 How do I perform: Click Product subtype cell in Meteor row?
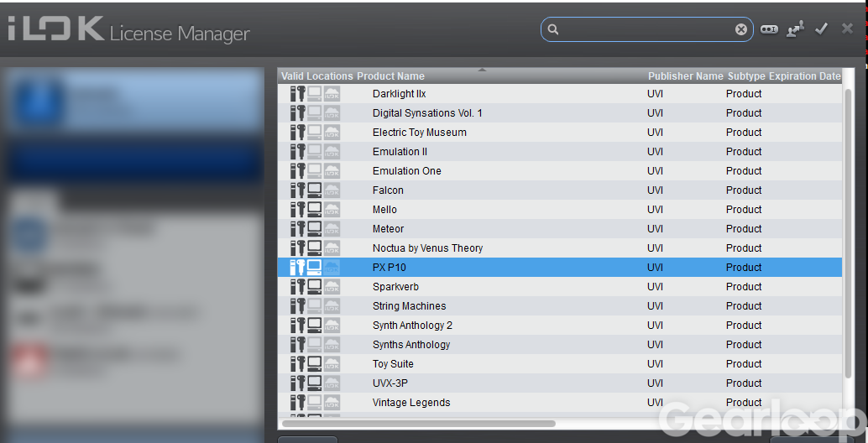744,229
